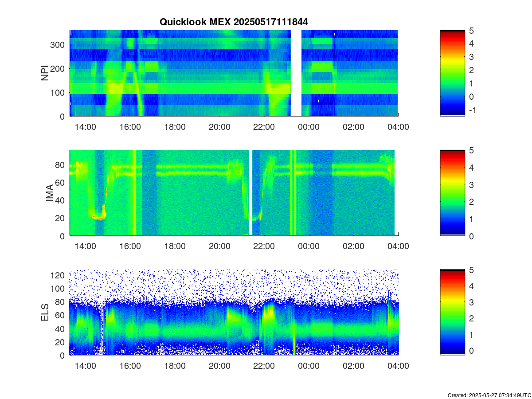Click the 0 label on the IMA colorbar
The height and width of the screenshot is (399, 532).
click(471, 236)
